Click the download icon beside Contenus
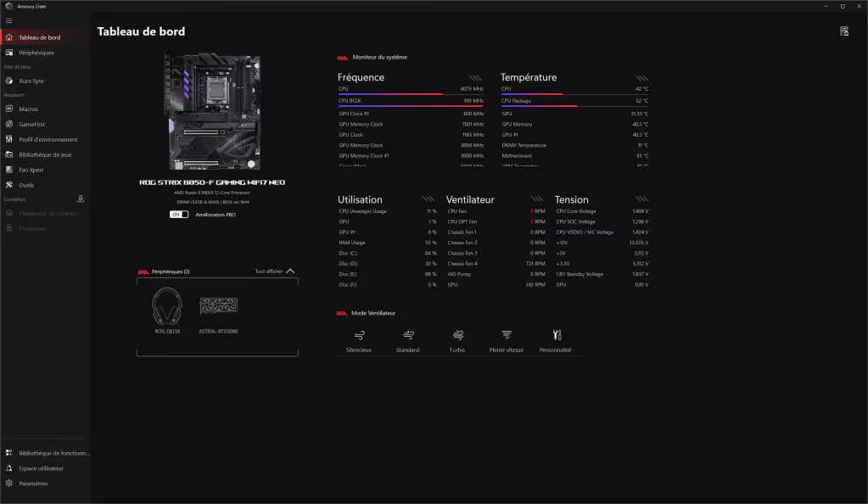This screenshot has width=868, height=504. 81,199
